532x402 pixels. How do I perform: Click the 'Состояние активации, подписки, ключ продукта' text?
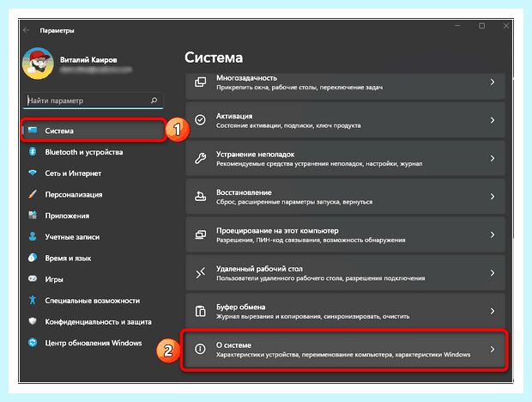tap(288, 125)
